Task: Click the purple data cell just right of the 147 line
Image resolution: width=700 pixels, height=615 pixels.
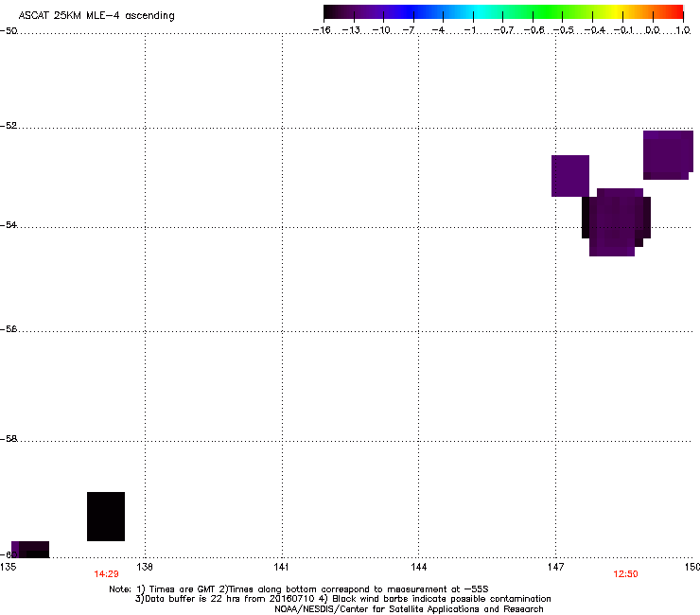Action: (570, 176)
